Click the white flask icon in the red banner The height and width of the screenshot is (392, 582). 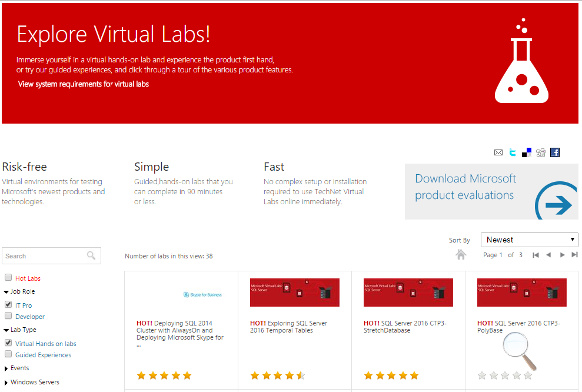click(521, 61)
